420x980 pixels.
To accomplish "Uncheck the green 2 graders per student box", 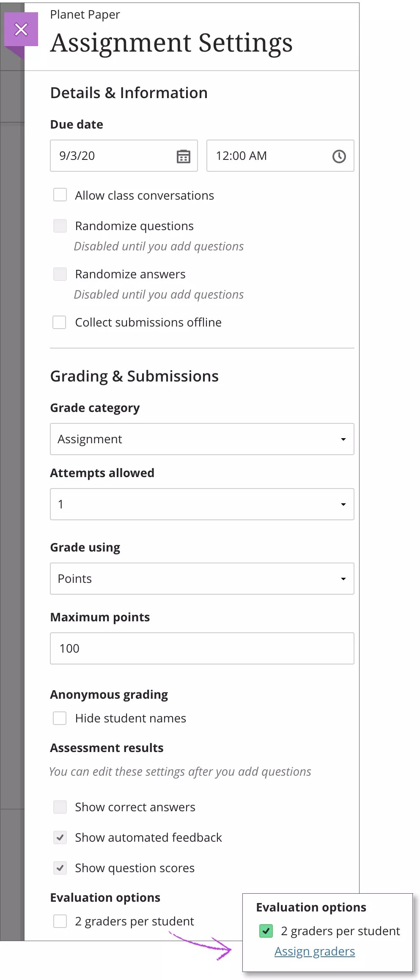I will pyautogui.click(x=266, y=931).
